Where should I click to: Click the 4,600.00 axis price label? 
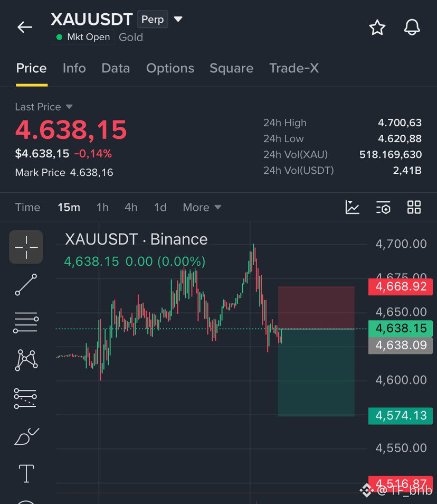(401, 380)
